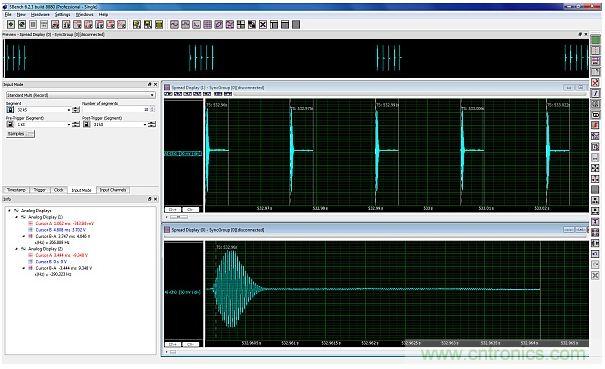Select Cursor A under Analog Display (1)
The image size is (605, 369).
(x=65, y=223)
